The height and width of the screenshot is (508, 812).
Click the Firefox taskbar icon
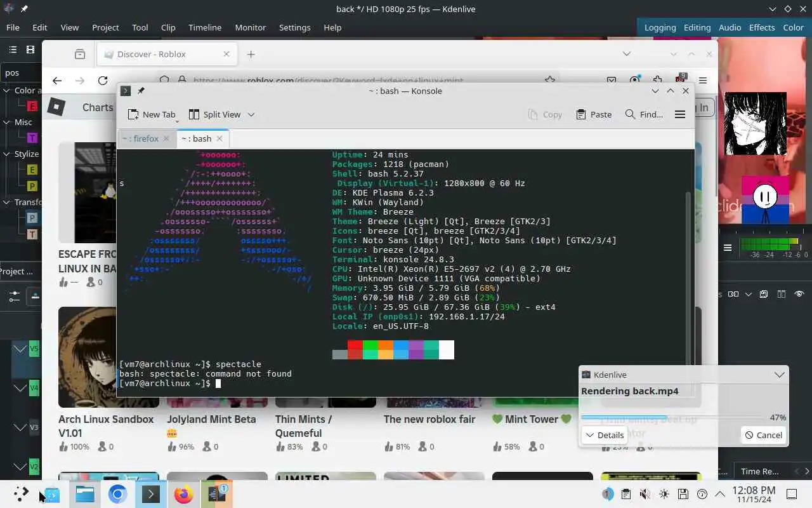coord(183,493)
